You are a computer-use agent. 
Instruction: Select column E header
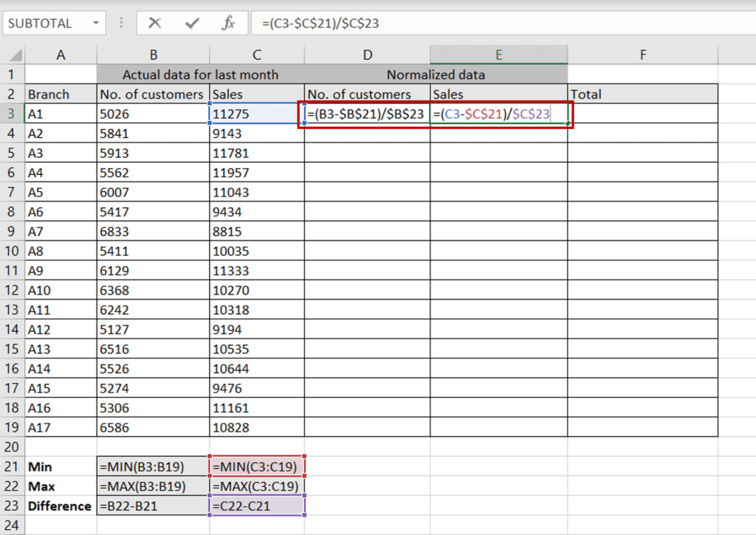(x=499, y=55)
